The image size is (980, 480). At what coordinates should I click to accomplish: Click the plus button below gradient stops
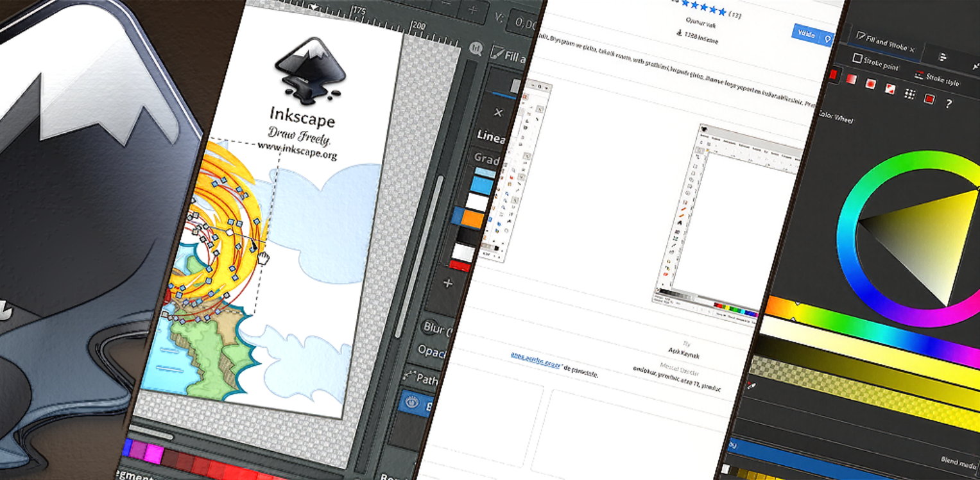click(448, 283)
